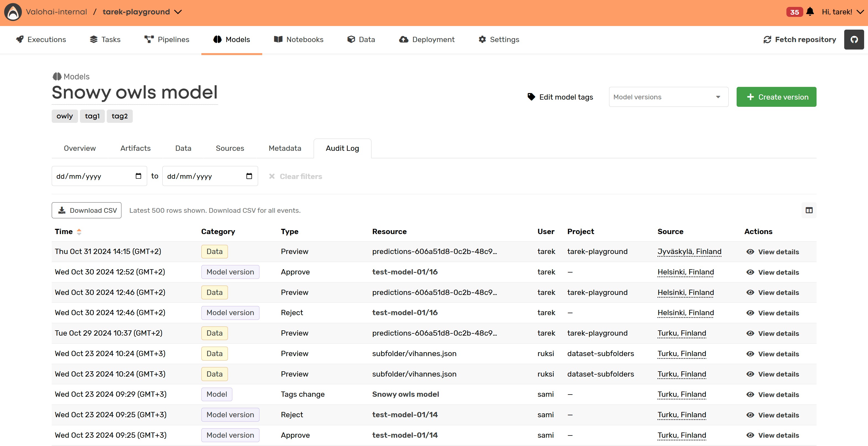The width and height of the screenshot is (868, 446).
Task: Click the eye icon on the first row
Action: pos(750,252)
